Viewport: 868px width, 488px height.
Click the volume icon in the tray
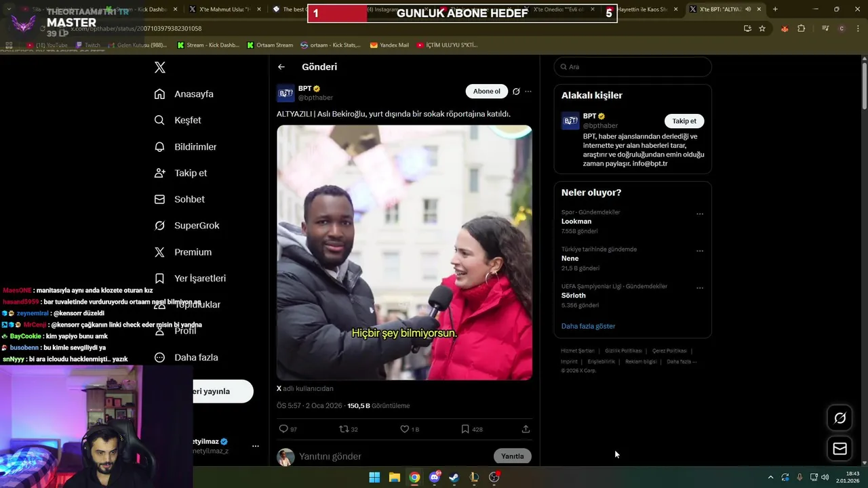825,477
